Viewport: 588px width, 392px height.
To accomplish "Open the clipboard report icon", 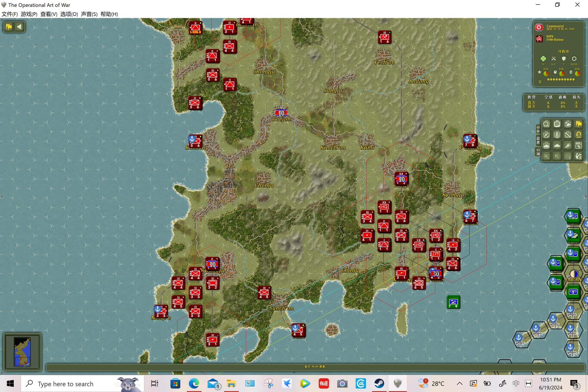I will pos(557,124).
